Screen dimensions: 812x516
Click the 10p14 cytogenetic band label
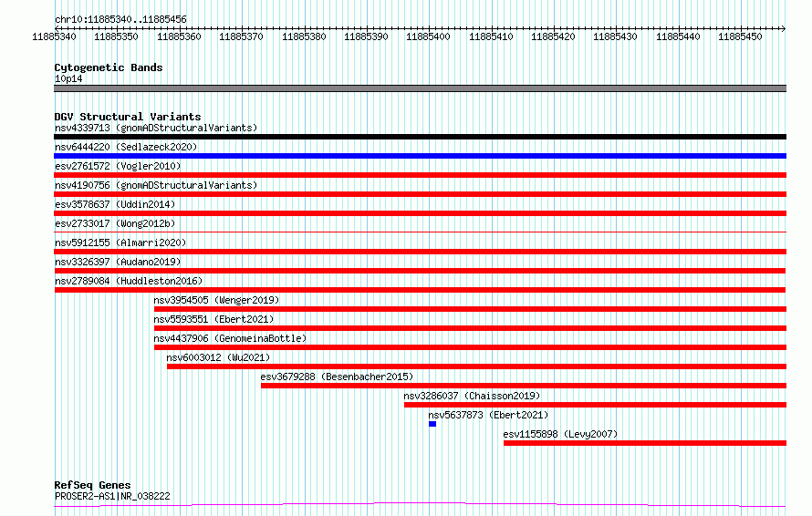click(68, 78)
